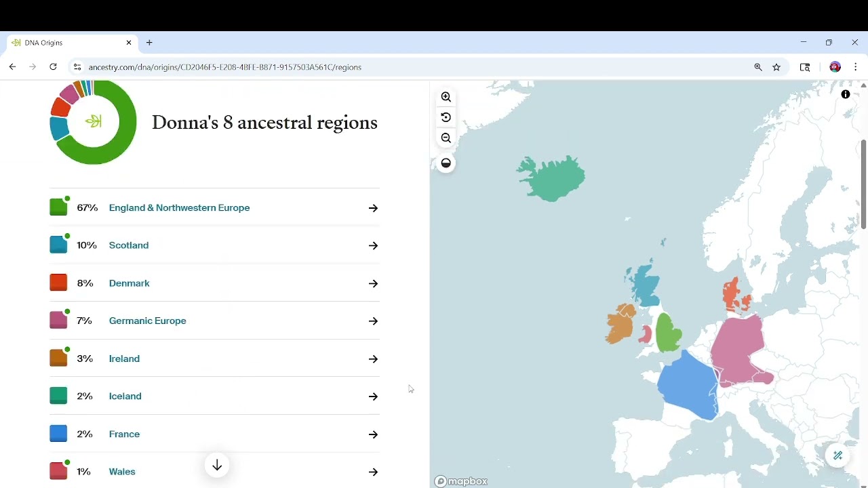Click the mapbox logo

click(x=461, y=481)
